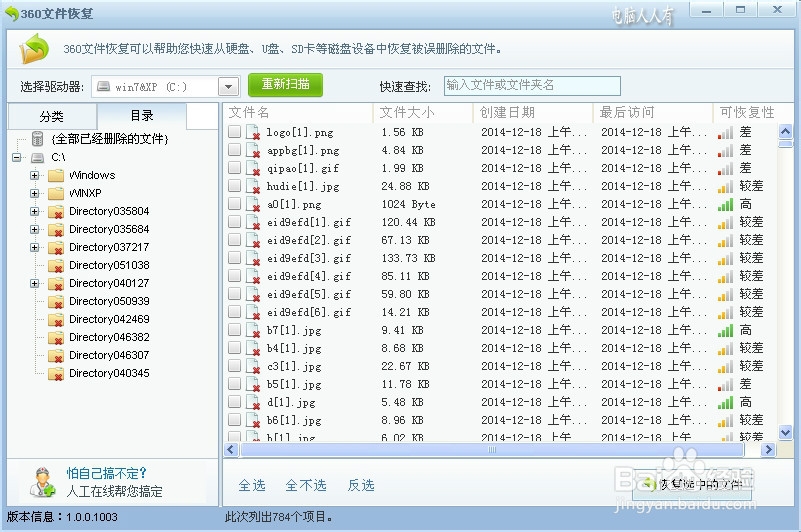The width and height of the screenshot is (801, 532).
Task: Click the deleted folder icon for Directory035804
Action: [56, 212]
